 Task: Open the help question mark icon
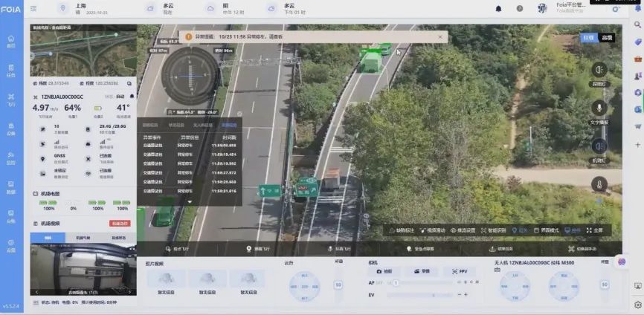[519, 8]
